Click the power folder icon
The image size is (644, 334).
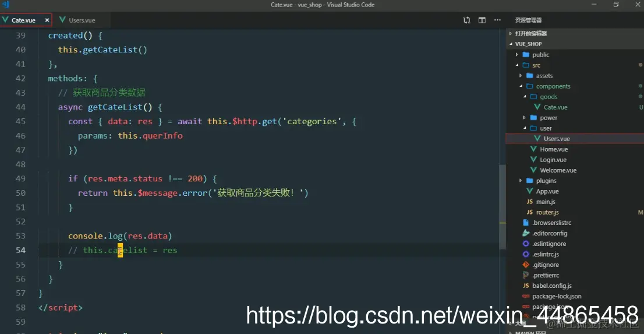533,118
